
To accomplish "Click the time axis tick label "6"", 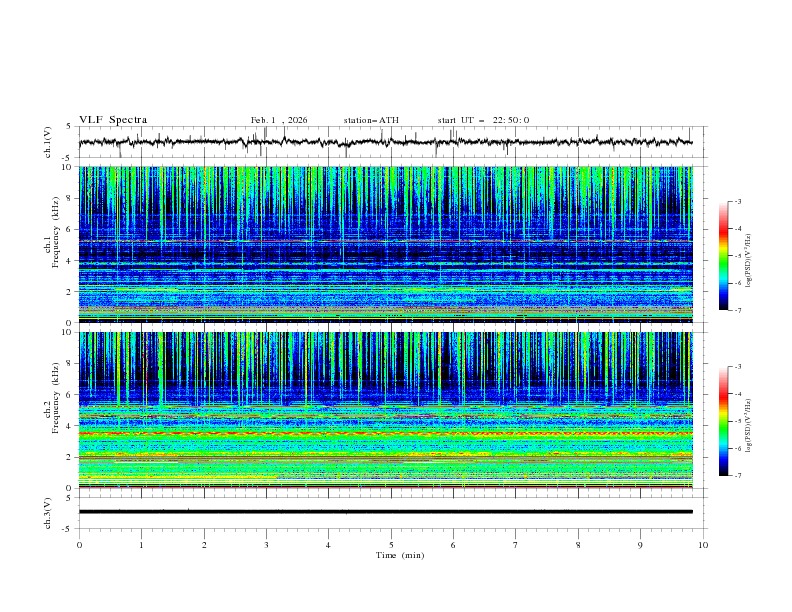I will [453, 545].
